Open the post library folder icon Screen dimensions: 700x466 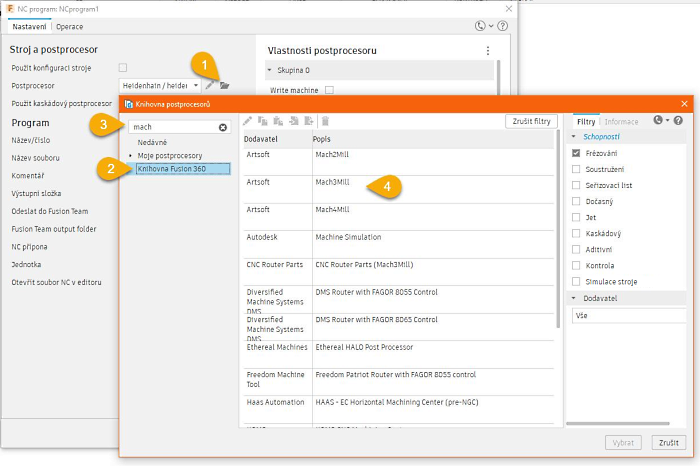(x=224, y=85)
